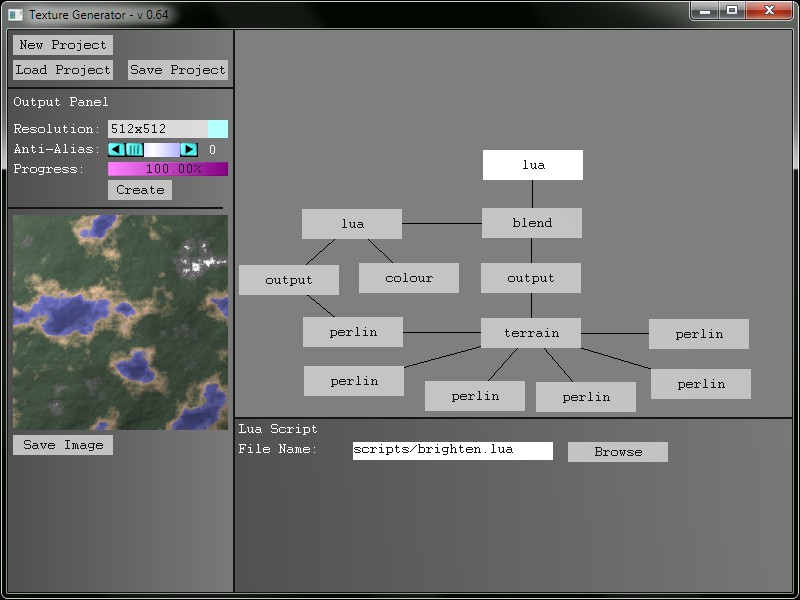Click the New Project button

coord(62,44)
